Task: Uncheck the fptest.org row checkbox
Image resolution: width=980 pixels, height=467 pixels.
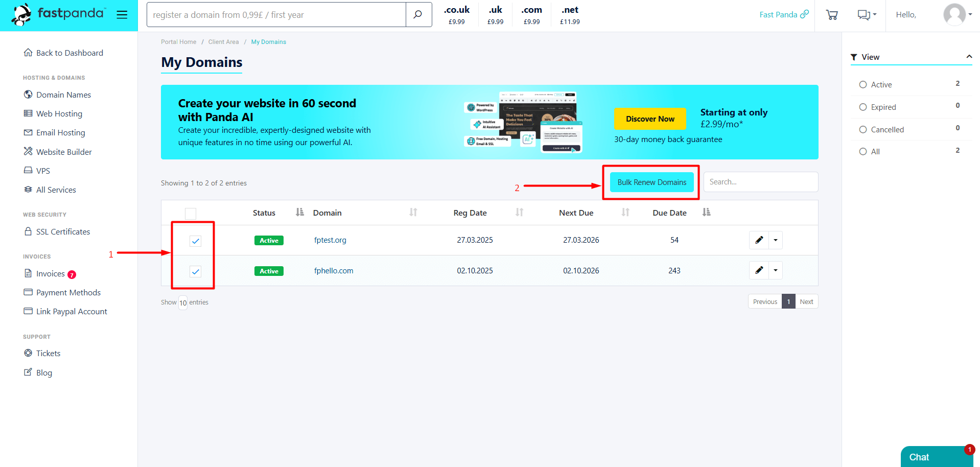Action: tap(195, 241)
